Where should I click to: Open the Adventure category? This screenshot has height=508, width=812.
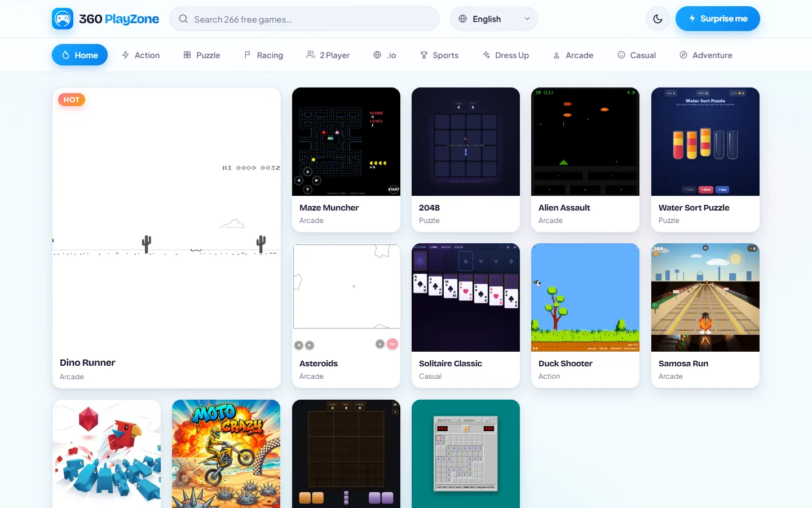click(706, 55)
